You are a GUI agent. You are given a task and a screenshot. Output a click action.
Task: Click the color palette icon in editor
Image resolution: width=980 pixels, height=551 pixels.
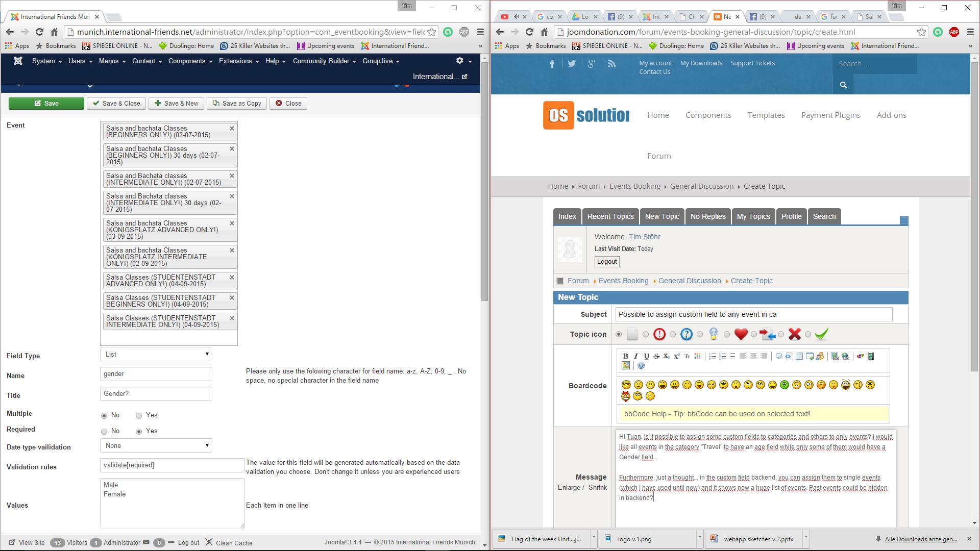click(697, 356)
